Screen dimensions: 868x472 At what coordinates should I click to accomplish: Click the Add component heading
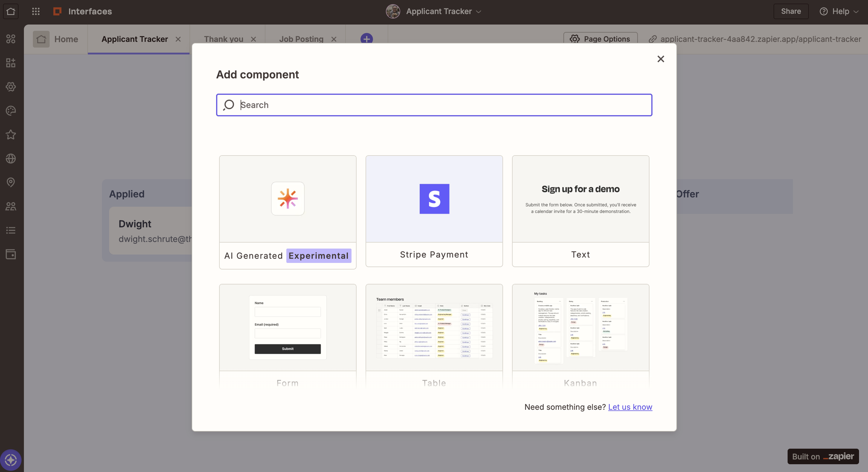(257, 74)
